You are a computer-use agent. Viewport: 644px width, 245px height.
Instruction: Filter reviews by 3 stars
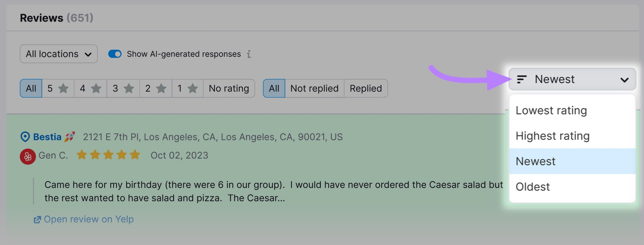tap(123, 88)
